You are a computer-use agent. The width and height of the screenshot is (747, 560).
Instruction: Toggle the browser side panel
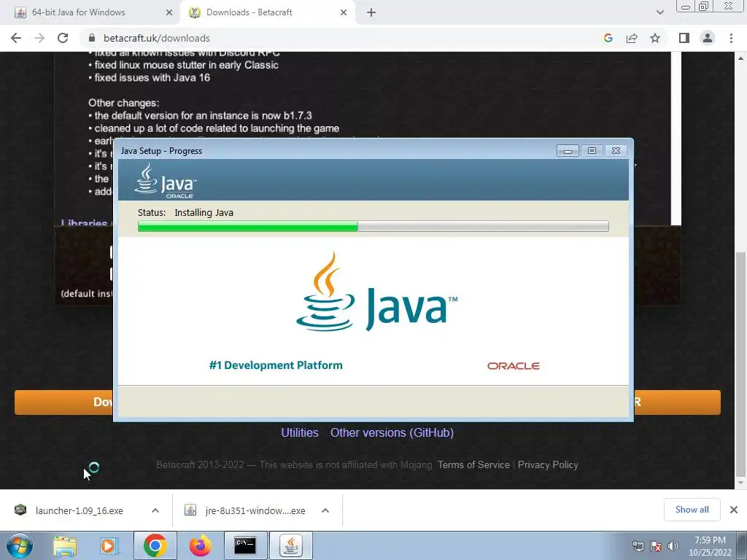click(684, 38)
